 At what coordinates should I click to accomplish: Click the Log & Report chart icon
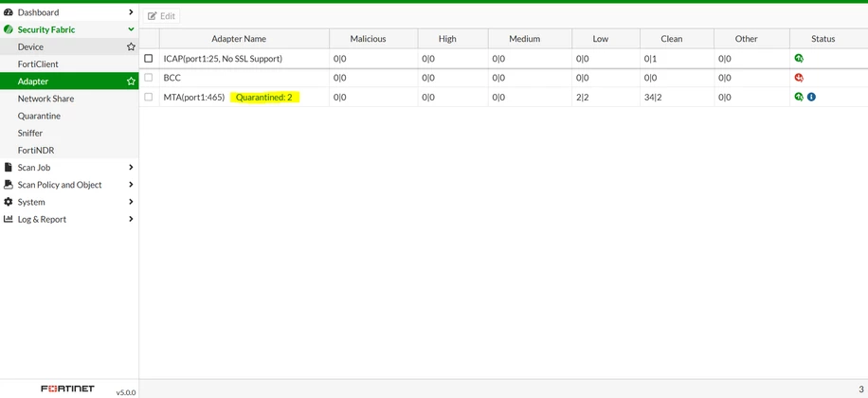pyautogui.click(x=8, y=219)
